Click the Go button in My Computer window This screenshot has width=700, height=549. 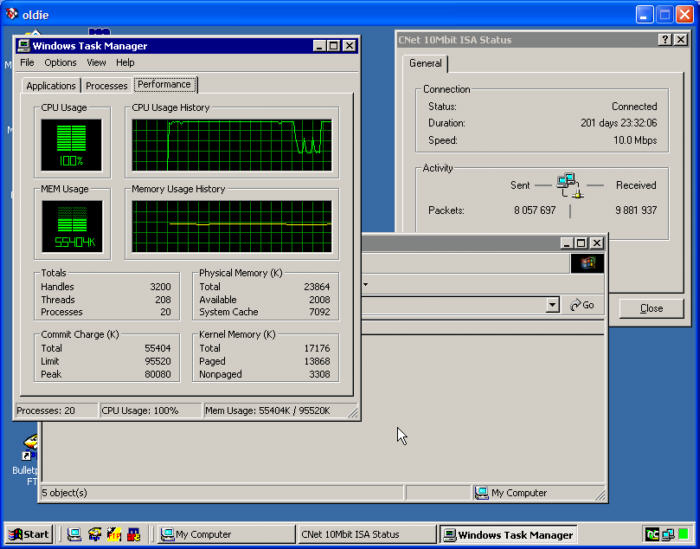click(583, 305)
